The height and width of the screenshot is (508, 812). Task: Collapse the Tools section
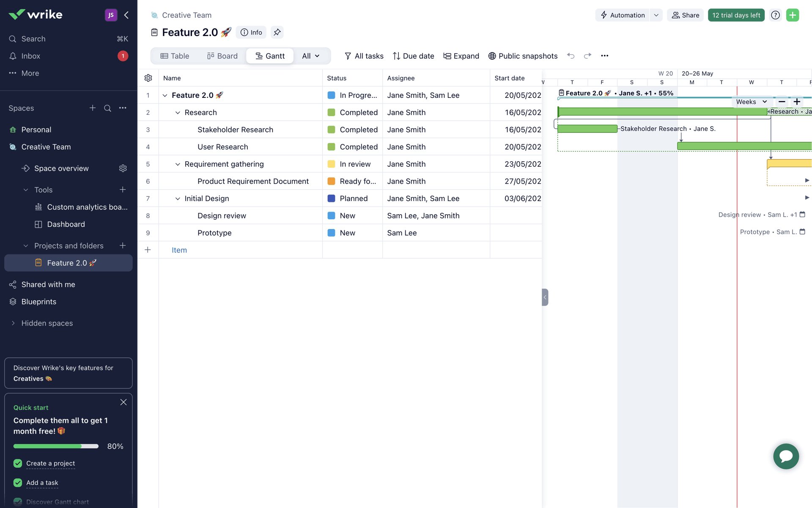pyautogui.click(x=26, y=190)
